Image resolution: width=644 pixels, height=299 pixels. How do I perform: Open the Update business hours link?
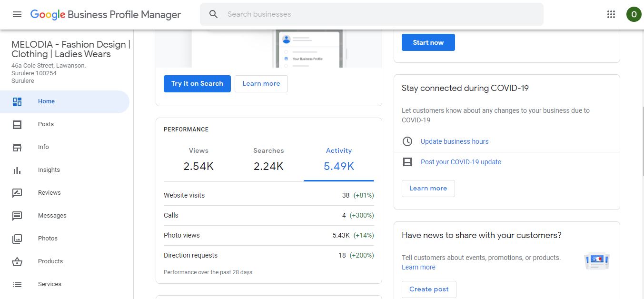click(x=455, y=141)
